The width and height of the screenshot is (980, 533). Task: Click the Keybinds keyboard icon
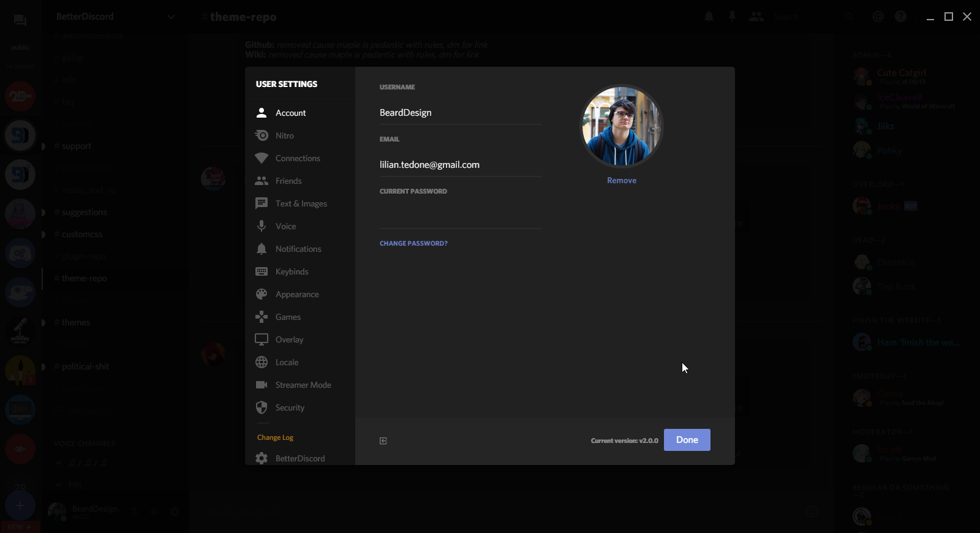click(x=262, y=271)
